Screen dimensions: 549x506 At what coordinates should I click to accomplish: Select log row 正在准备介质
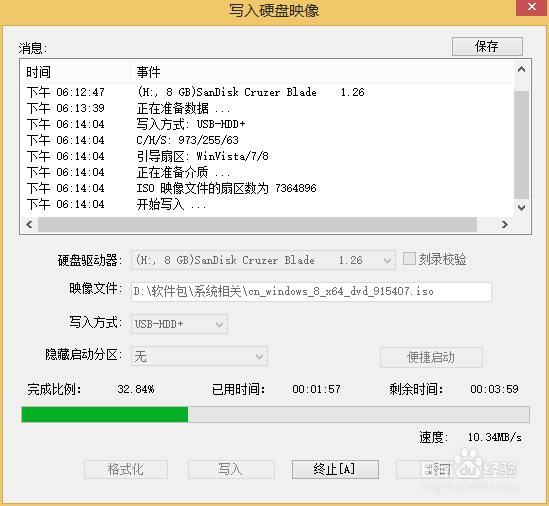pos(267,172)
